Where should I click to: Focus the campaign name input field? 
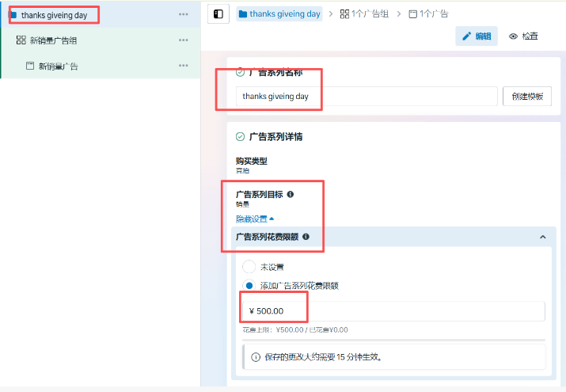pos(367,97)
